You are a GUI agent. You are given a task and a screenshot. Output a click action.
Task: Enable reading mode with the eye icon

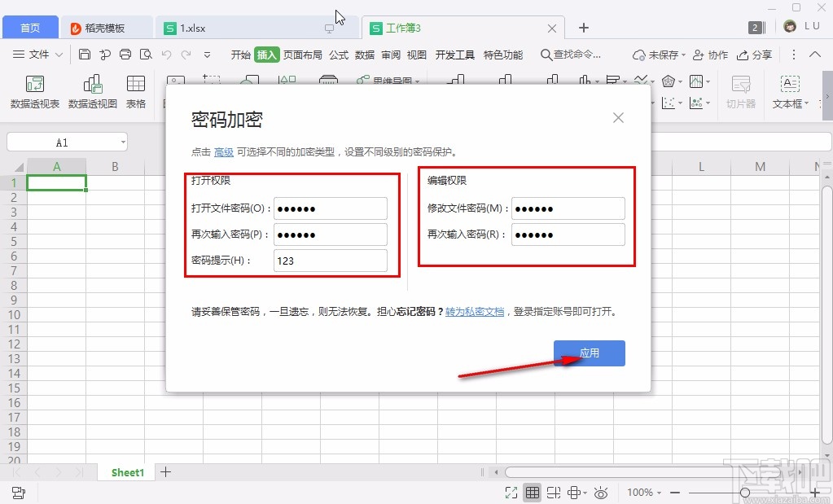point(601,492)
